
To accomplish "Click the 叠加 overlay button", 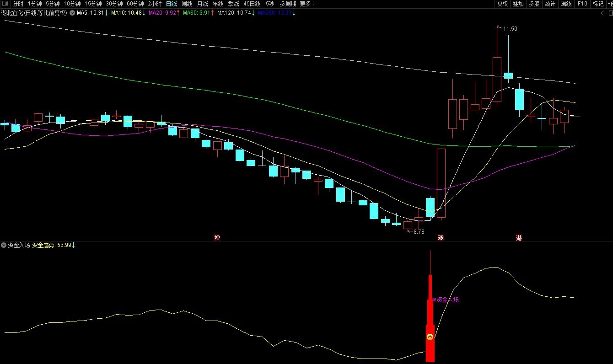I will coord(518,4).
